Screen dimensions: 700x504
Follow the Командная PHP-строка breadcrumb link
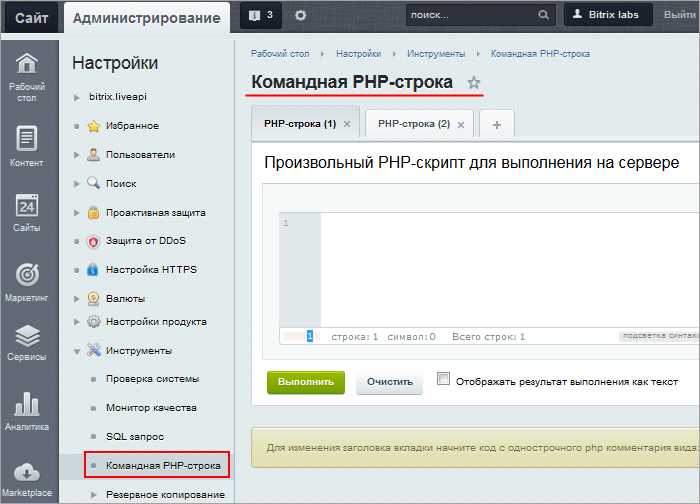point(540,54)
